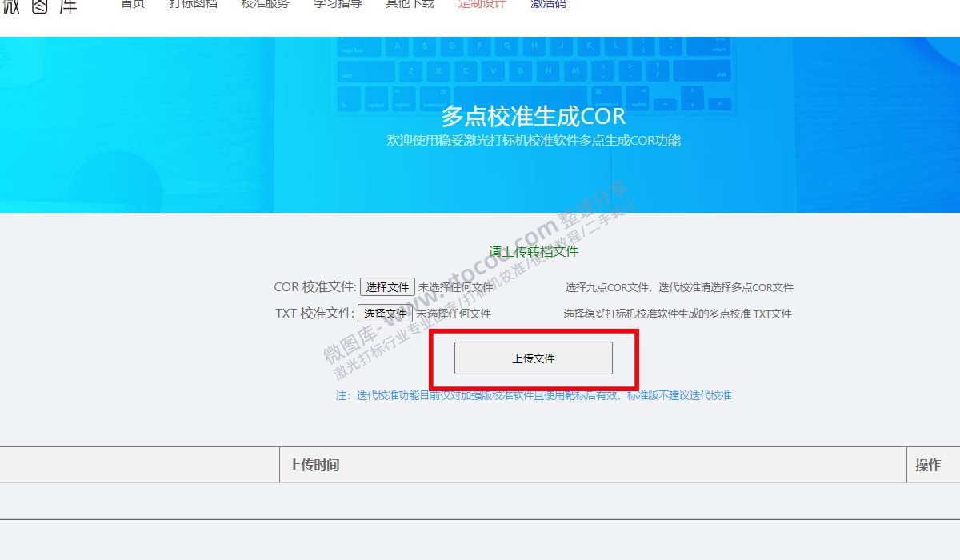This screenshot has height=560, width=960.
Task: Click the 多点校准生成COR banner heading
Action: (x=534, y=116)
